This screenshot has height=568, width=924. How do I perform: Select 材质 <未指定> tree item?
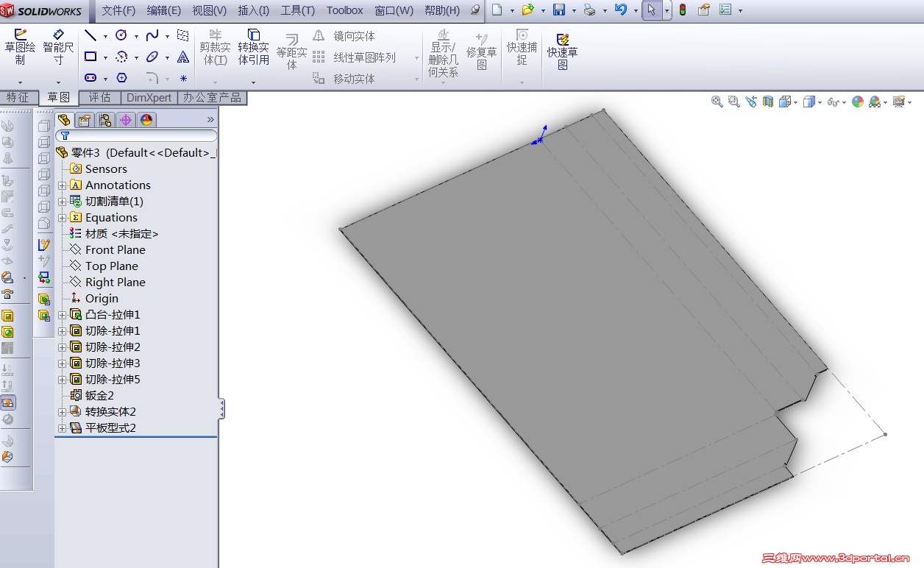point(114,234)
